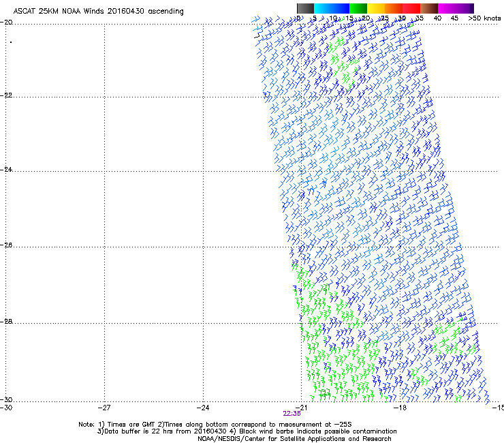Click the '-24' latitude axis label
Screen dimensions: 504x443
tap(6, 169)
